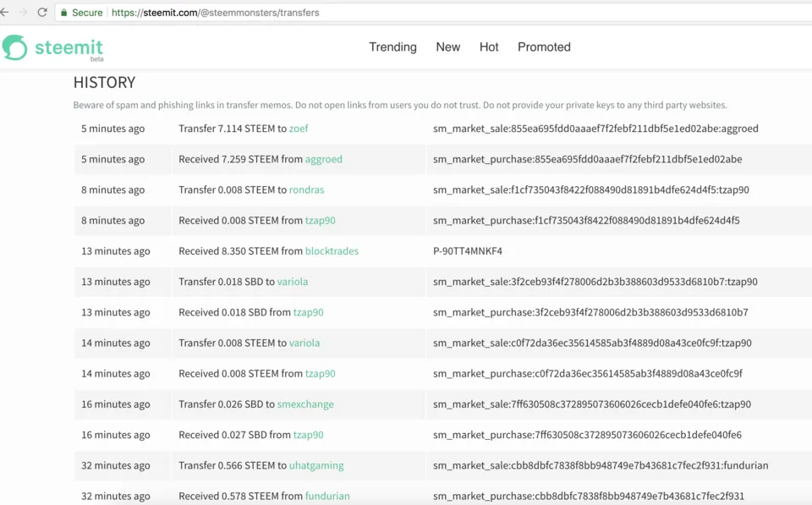Click '13 minutes ago' in blocktrades row
812x505 pixels.
click(116, 251)
